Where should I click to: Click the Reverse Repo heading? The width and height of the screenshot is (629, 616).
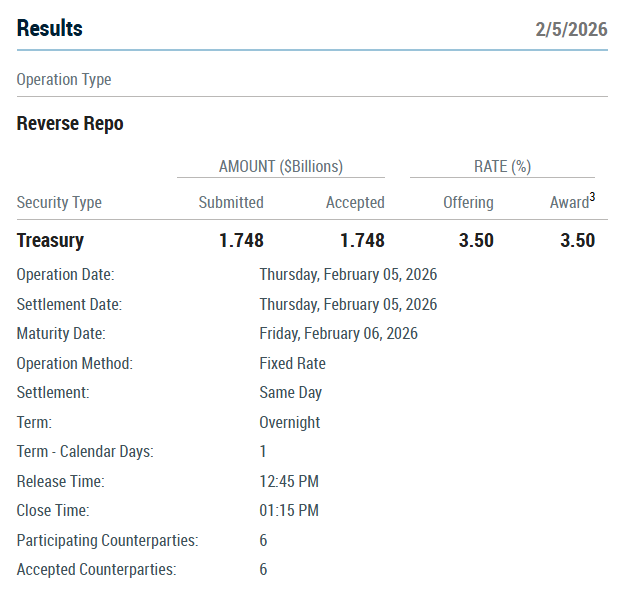pyautogui.click(x=70, y=124)
